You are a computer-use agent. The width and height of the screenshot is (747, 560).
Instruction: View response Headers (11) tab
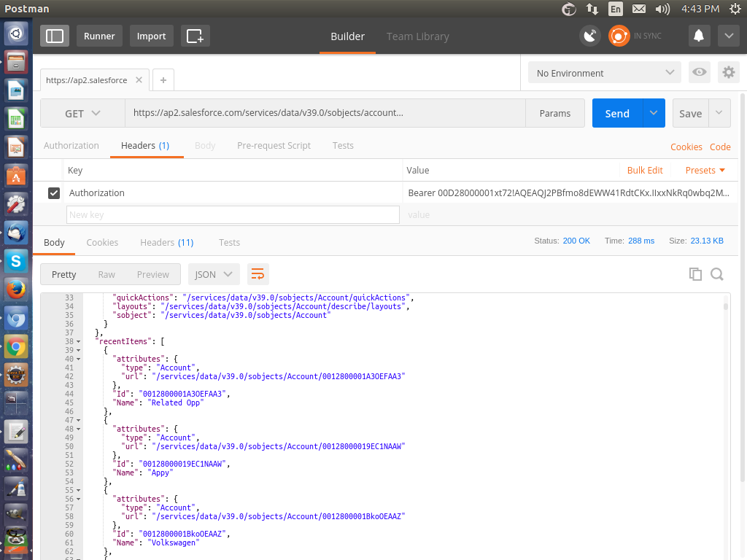pos(167,242)
